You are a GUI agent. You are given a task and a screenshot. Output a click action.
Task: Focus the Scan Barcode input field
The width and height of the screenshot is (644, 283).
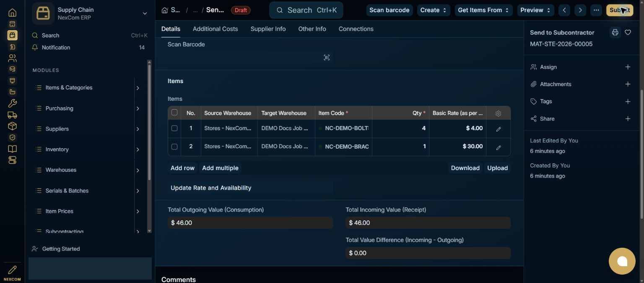click(250, 58)
